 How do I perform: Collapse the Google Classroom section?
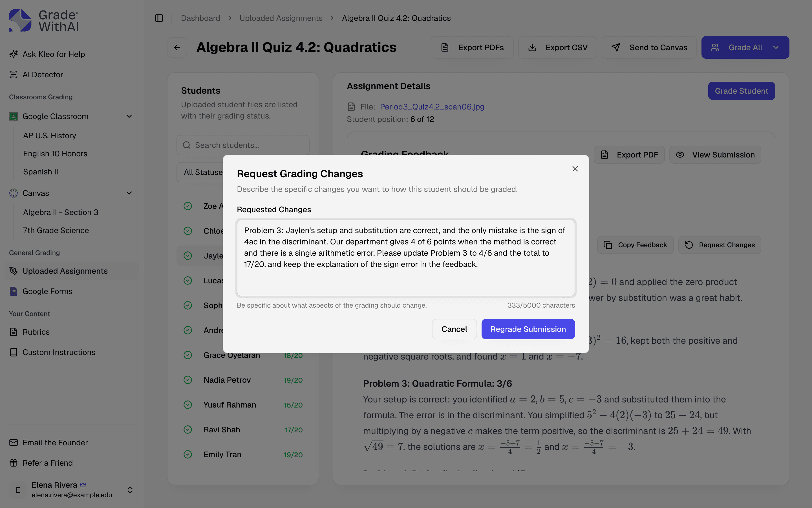(129, 116)
